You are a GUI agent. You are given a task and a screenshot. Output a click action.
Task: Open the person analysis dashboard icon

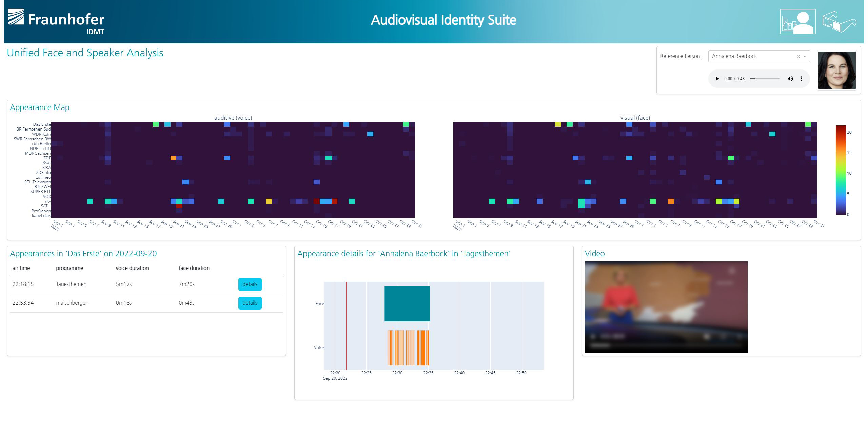pyautogui.click(x=797, y=22)
